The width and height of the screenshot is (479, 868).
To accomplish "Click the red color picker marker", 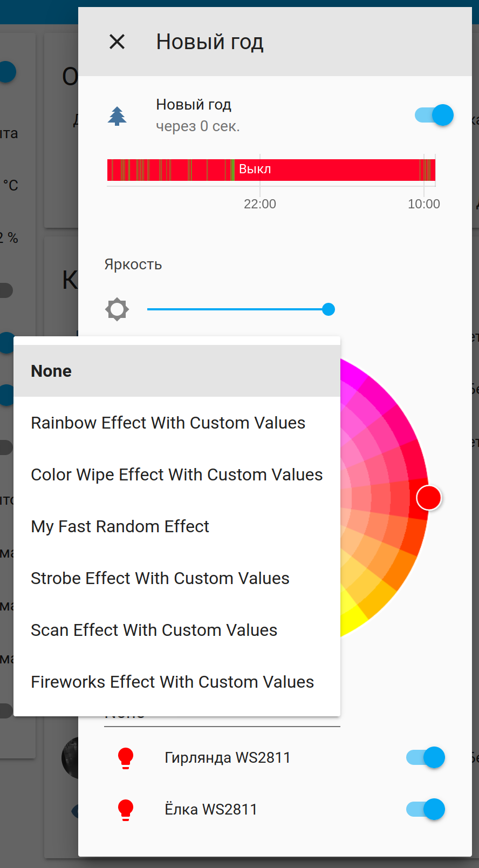I will click(x=429, y=498).
